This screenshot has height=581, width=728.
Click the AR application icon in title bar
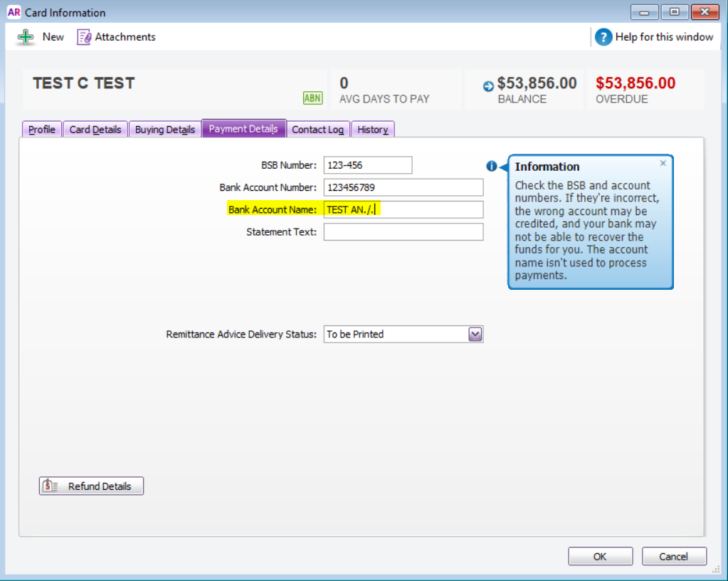[x=14, y=12]
